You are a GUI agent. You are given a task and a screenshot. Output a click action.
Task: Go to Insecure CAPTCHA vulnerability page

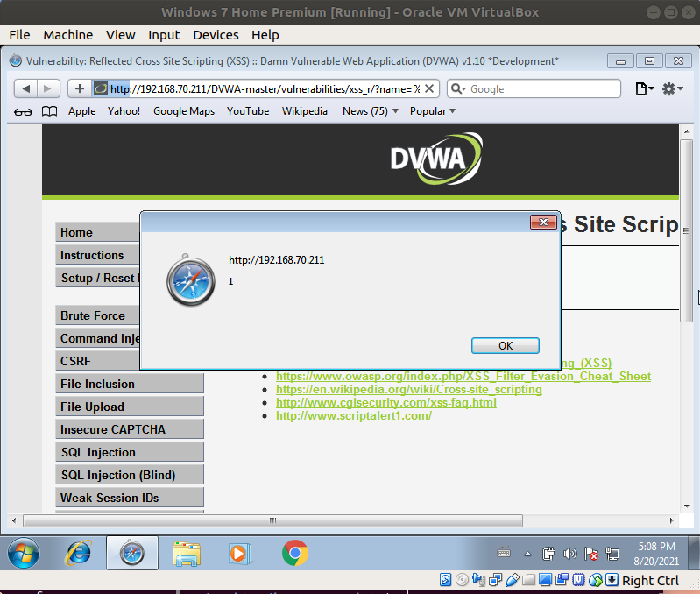point(130,429)
